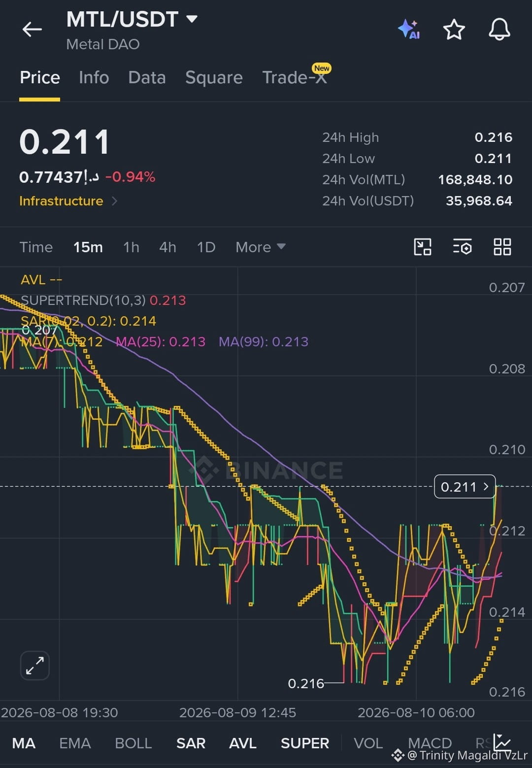Open chart indicator settings icon
The height and width of the screenshot is (768, 532).
point(462,247)
